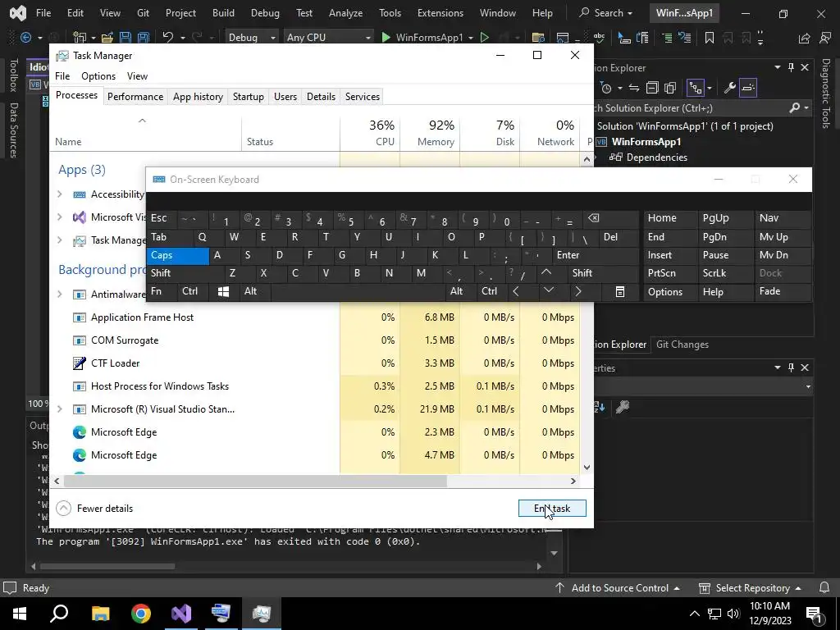Click the Enter key on On-Screen Keyboard
The height and width of the screenshot is (630, 840).
click(596, 256)
